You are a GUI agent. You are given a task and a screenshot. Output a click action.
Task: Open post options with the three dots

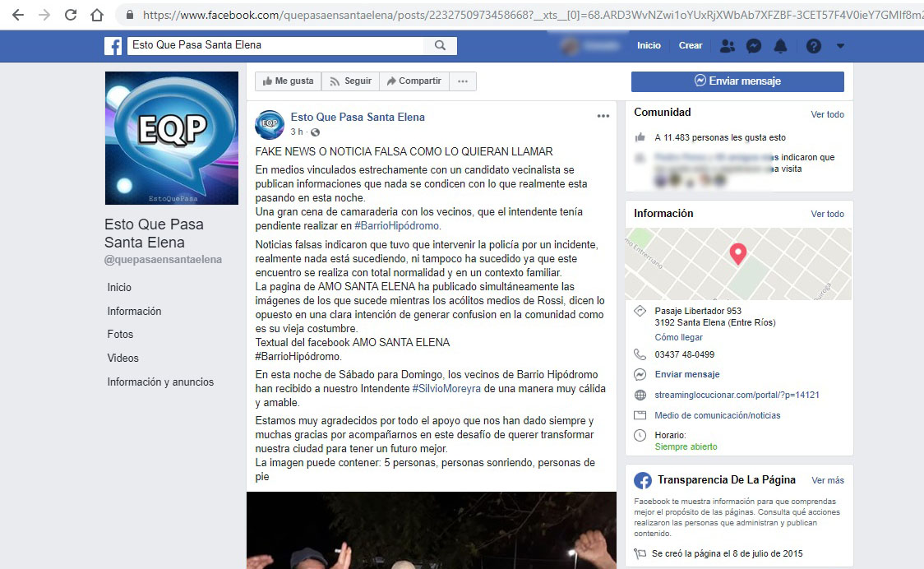pos(603,116)
